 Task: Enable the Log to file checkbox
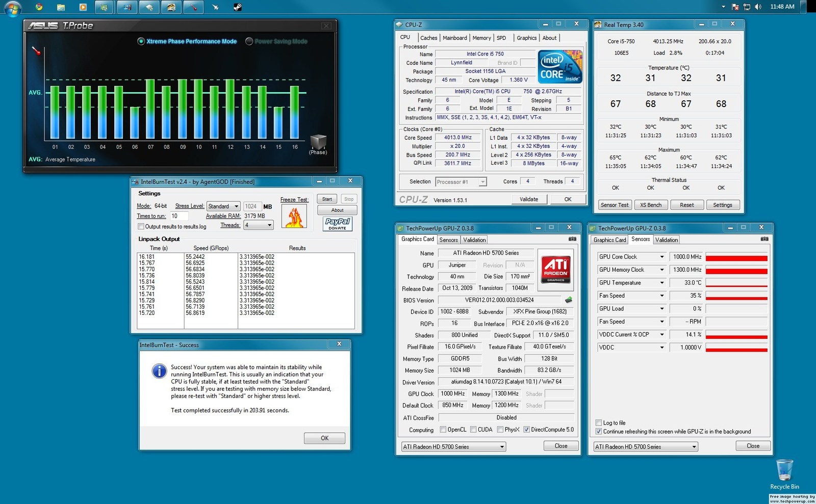[599, 422]
